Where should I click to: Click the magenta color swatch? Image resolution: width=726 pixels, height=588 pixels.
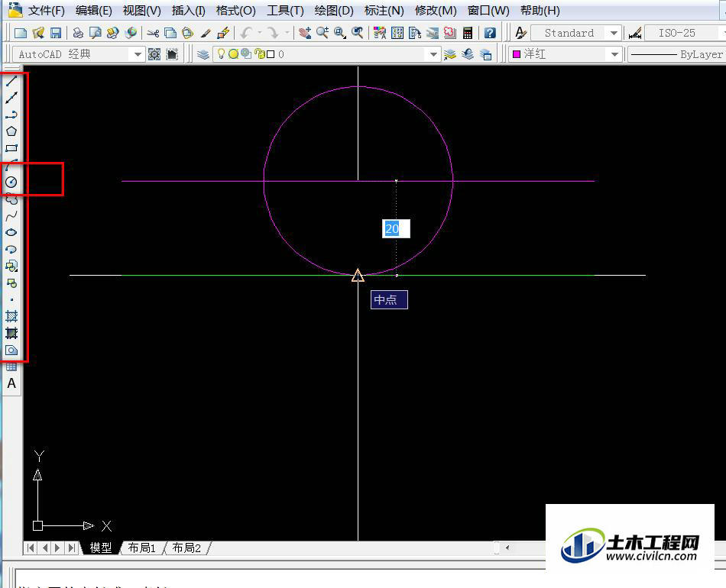pyautogui.click(x=517, y=54)
